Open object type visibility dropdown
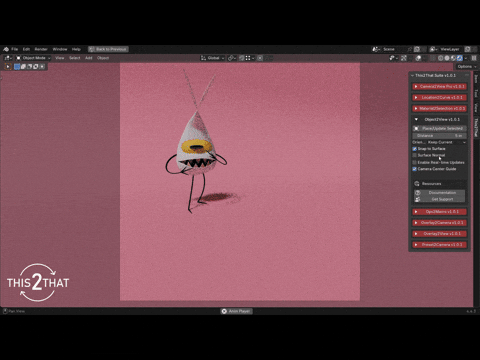Image resolution: width=480 pixels, height=360 pixels. 394,58
